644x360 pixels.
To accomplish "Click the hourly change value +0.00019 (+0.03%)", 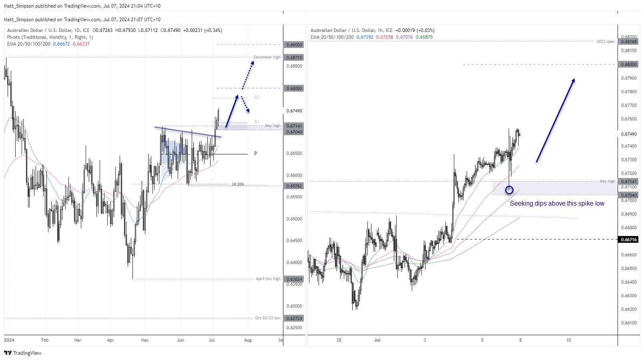I will 415,30.
